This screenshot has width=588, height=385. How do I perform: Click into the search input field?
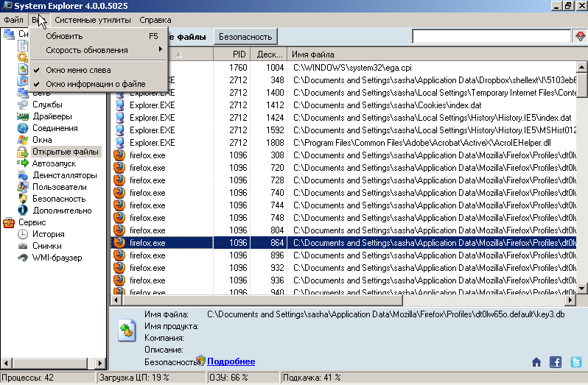click(491, 37)
